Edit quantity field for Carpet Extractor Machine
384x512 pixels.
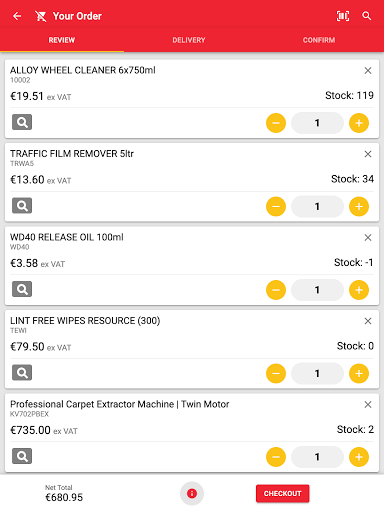[317, 457]
